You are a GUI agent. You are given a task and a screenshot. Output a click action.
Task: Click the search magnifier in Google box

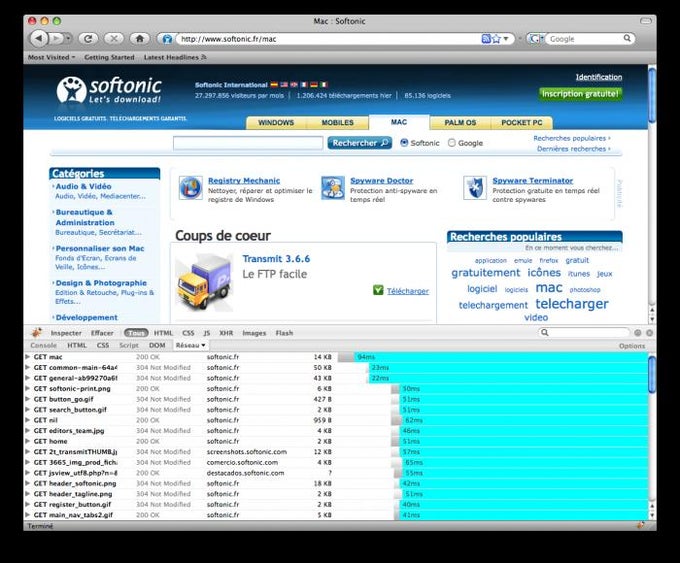627,38
